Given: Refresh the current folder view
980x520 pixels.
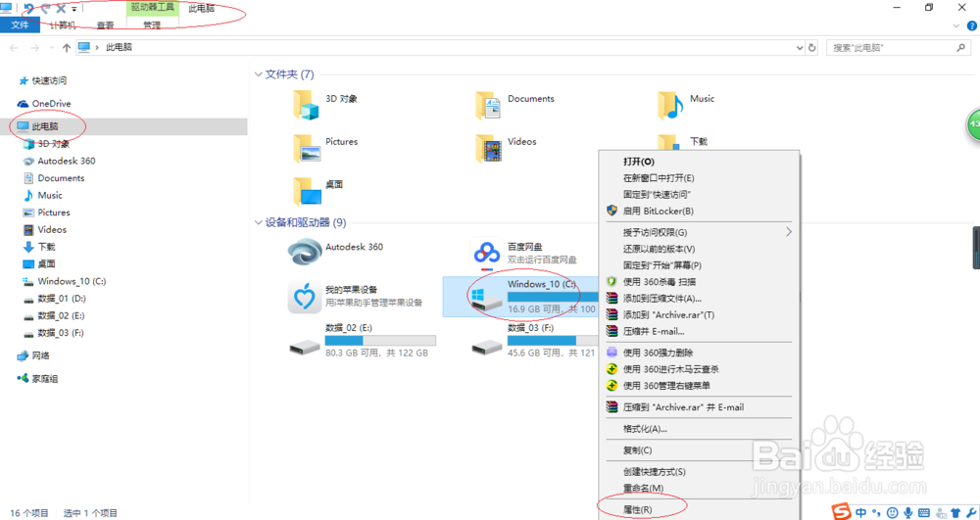Looking at the screenshot, I should pyautogui.click(x=811, y=47).
